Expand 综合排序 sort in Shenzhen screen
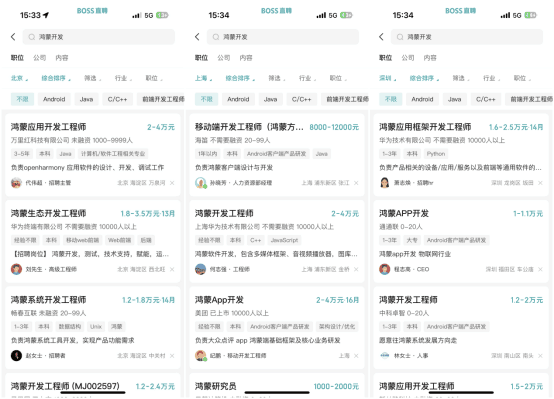 pyautogui.click(x=424, y=78)
